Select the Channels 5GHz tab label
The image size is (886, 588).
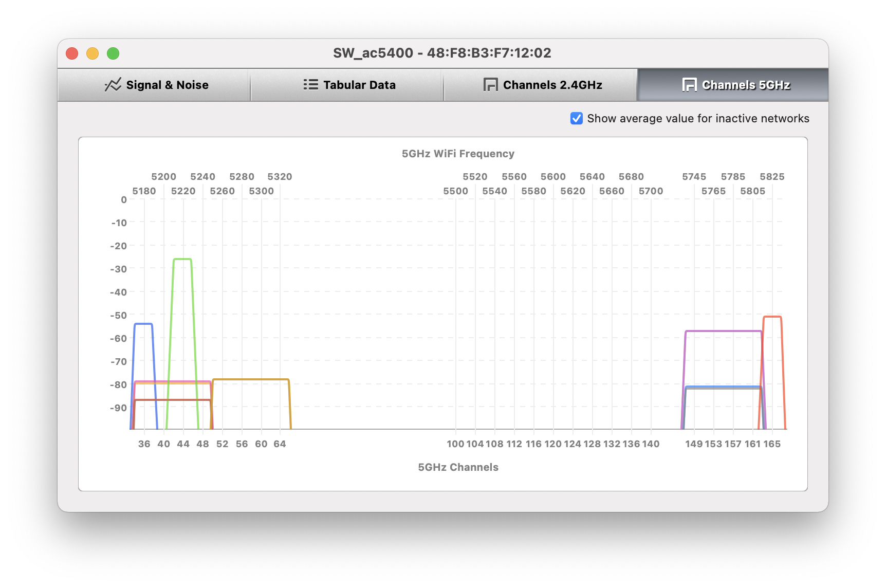[746, 85]
